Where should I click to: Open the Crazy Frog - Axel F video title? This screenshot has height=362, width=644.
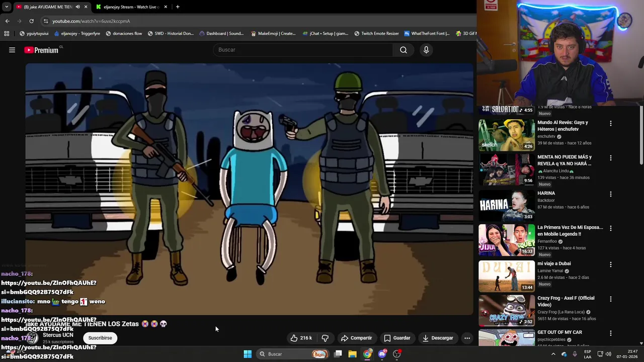pos(566,301)
